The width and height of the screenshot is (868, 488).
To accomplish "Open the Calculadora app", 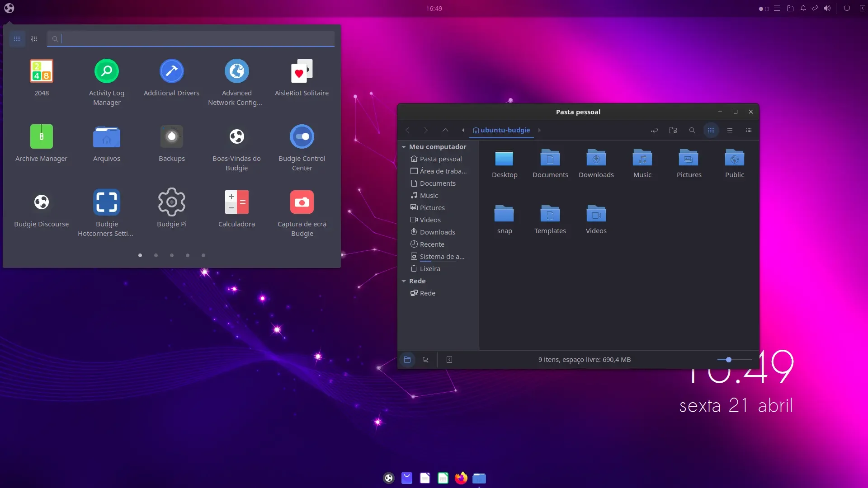I will (236, 209).
